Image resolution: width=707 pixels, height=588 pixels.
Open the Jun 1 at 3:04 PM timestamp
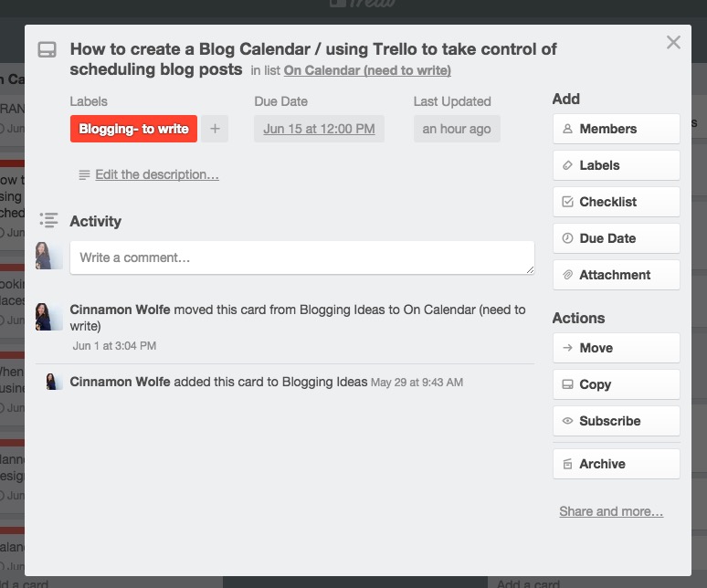(x=114, y=346)
